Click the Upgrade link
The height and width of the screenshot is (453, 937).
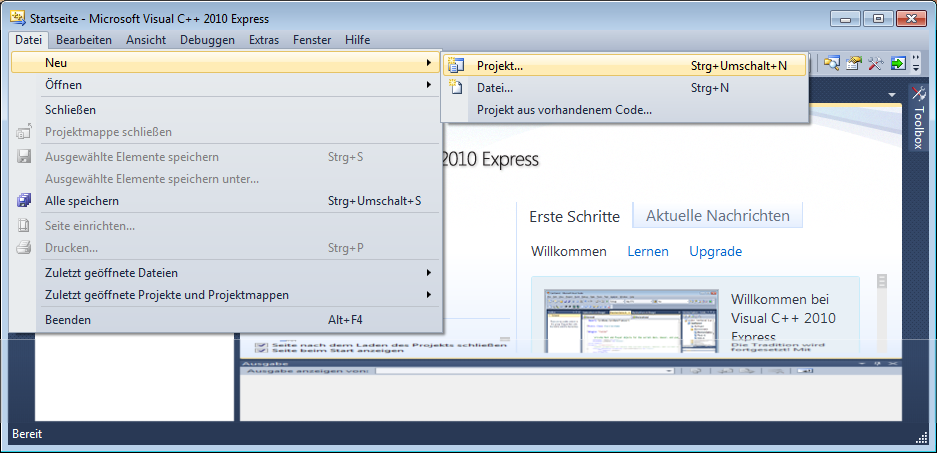[x=715, y=251]
